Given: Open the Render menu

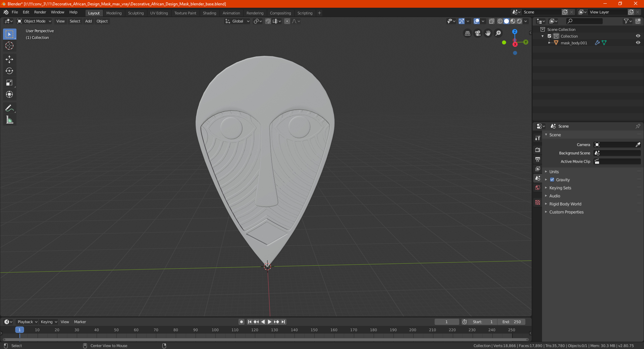Looking at the screenshot, I should point(40,12).
